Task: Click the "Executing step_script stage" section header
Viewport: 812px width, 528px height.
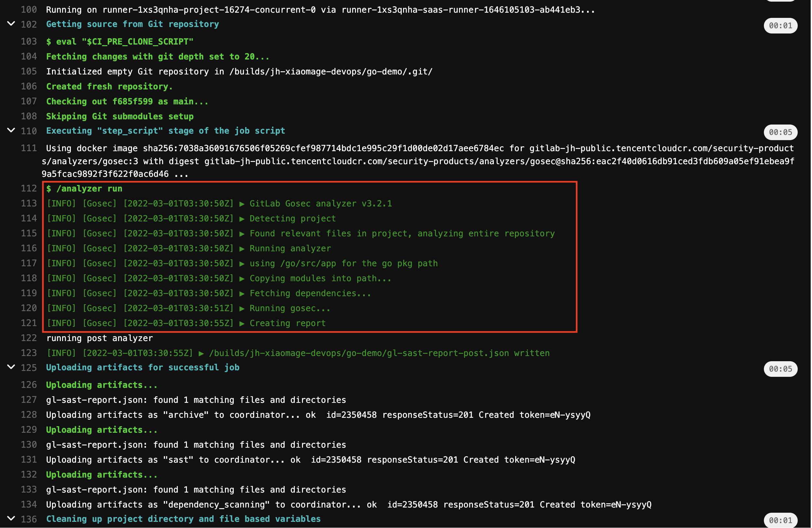Action: (x=165, y=131)
